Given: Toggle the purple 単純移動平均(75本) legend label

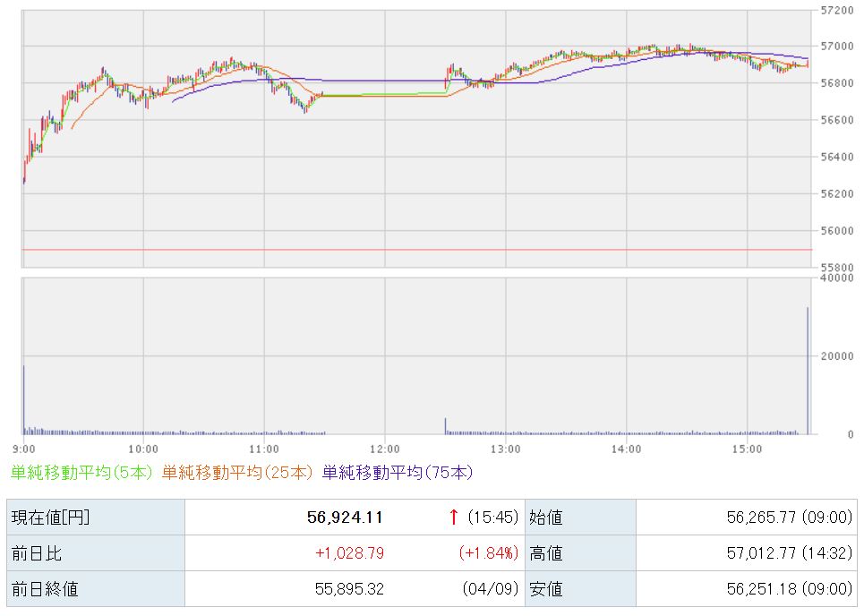Looking at the screenshot, I should [x=398, y=472].
